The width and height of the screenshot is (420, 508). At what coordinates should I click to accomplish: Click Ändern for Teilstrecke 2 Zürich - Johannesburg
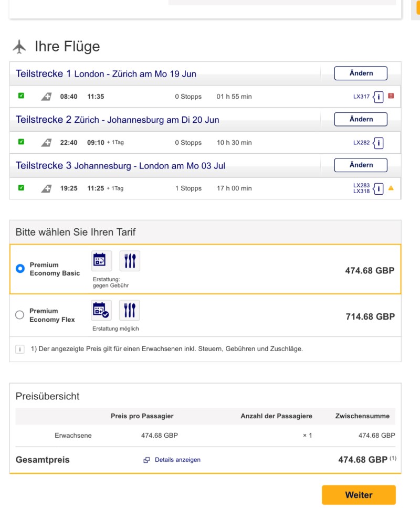coord(361,119)
